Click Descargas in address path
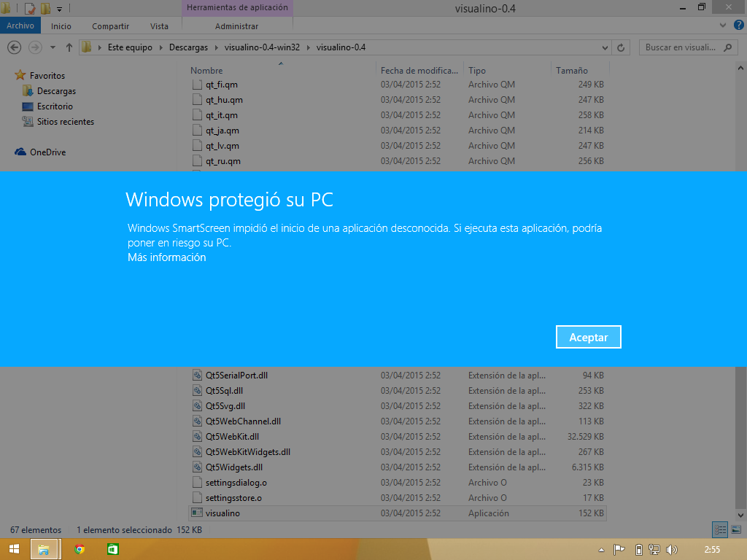Screen dimensions: 747x560 coord(189,47)
